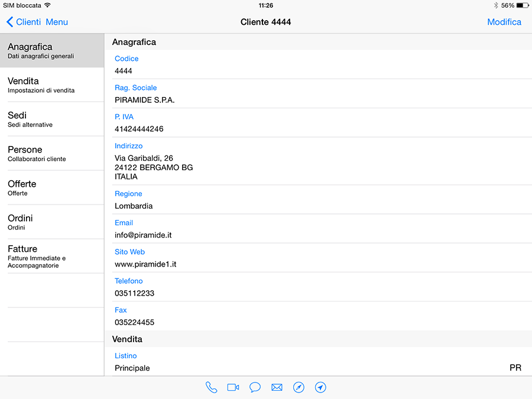Tap the Bluetooth status icon

(x=496, y=5)
